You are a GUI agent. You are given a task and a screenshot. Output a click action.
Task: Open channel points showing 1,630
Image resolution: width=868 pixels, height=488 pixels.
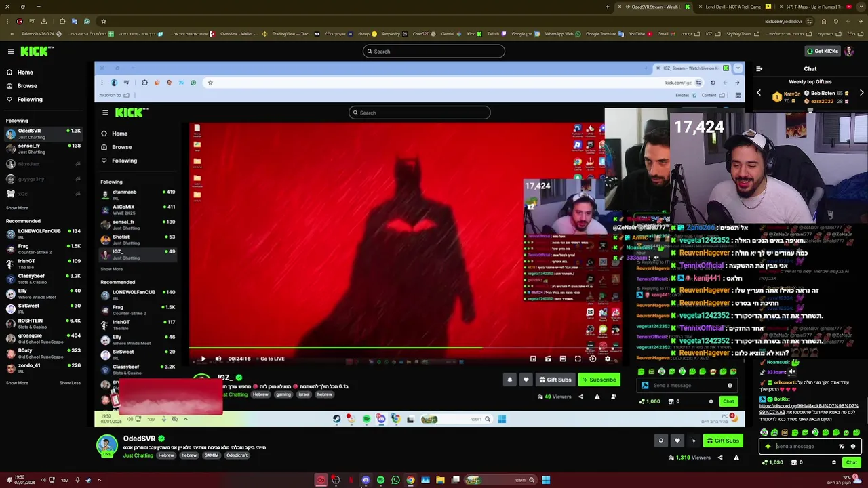772,462
